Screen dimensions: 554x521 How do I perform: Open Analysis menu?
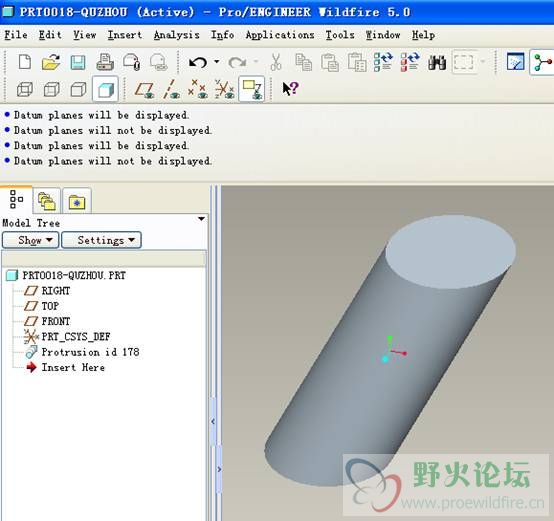(x=176, y=35)
